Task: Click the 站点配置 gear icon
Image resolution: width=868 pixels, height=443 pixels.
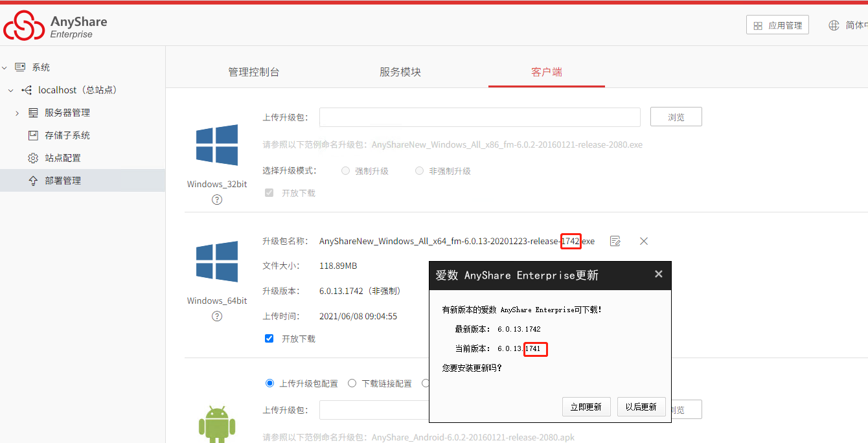Action: point(33,158)
